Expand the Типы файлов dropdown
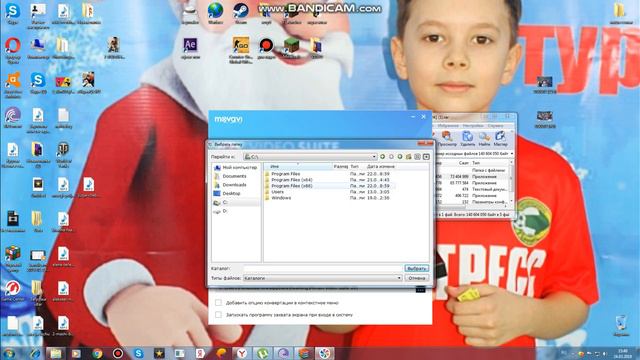640x360 pixels. pos(399,278)
